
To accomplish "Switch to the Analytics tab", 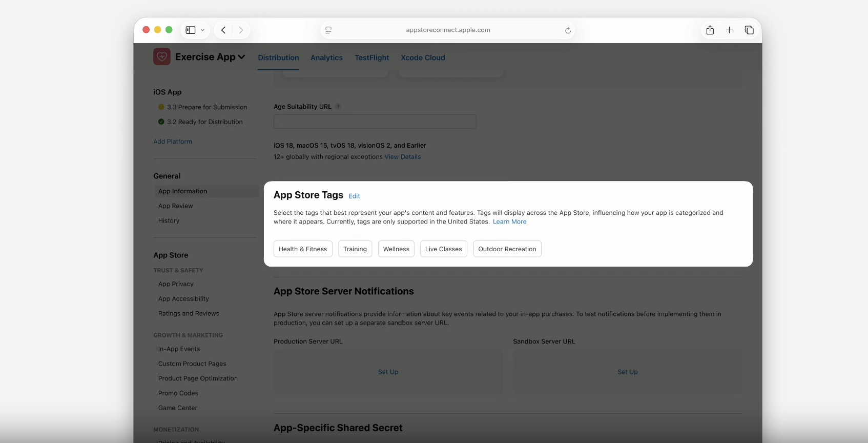I will [326, 57].
